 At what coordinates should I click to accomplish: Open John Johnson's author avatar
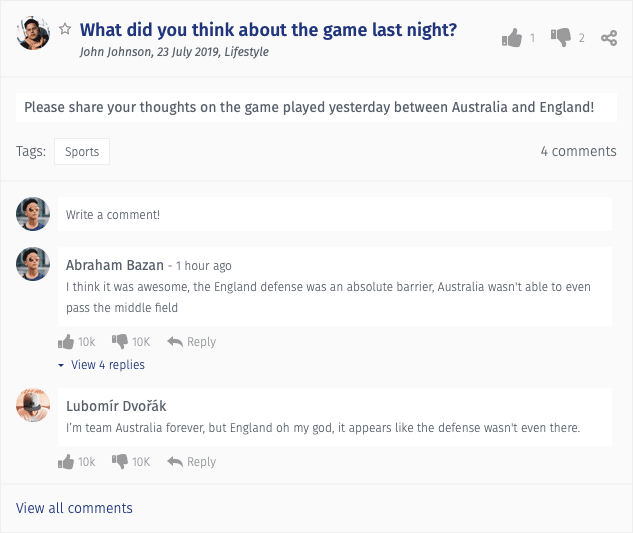pos(33,33)
